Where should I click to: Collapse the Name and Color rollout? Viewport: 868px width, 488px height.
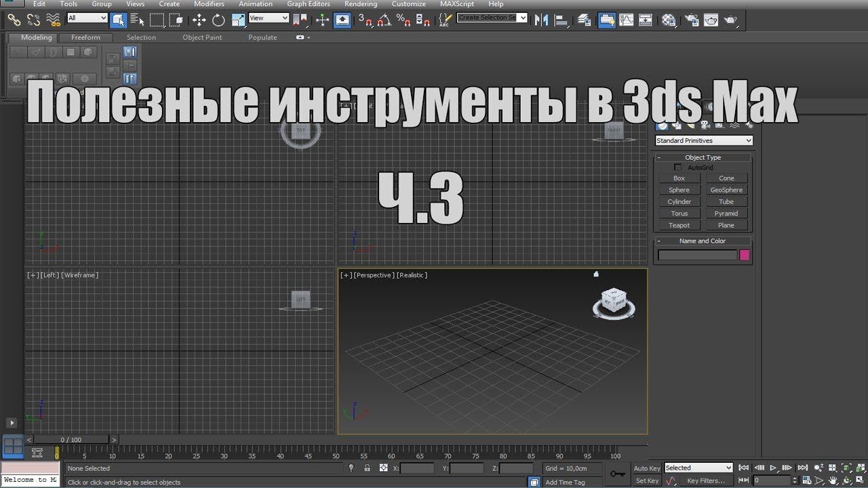point(703,241)
